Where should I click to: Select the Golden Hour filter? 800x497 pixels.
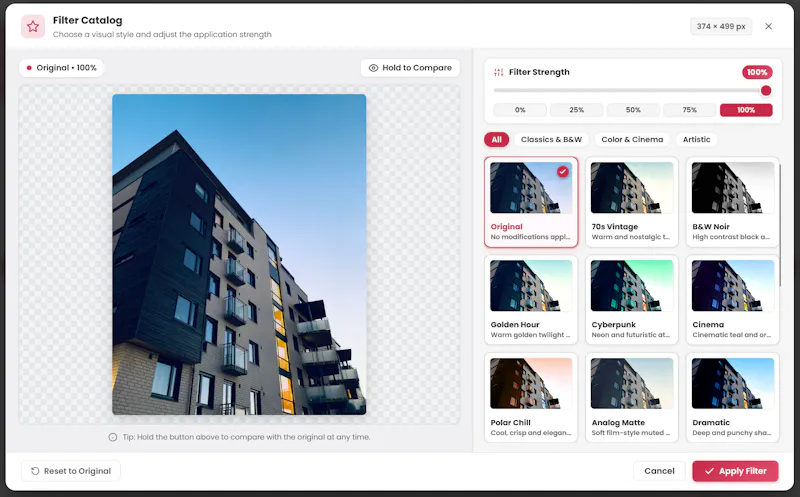coord(531,300)
